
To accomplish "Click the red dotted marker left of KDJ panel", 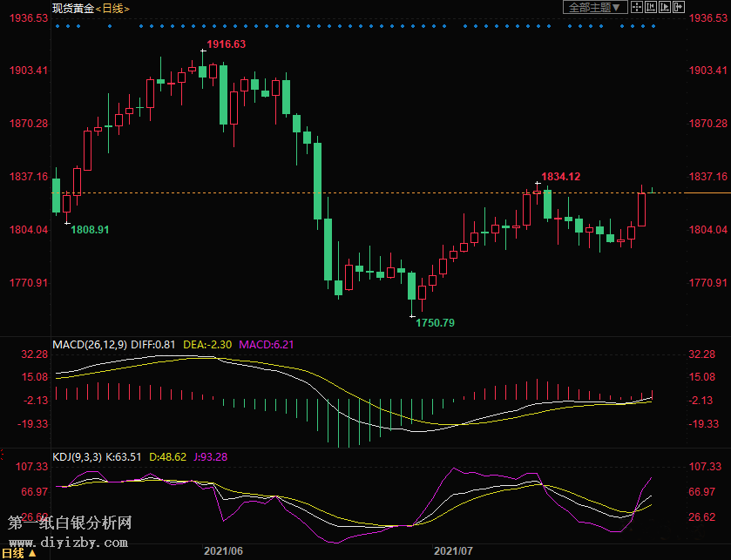I will (x=3, y=455).
